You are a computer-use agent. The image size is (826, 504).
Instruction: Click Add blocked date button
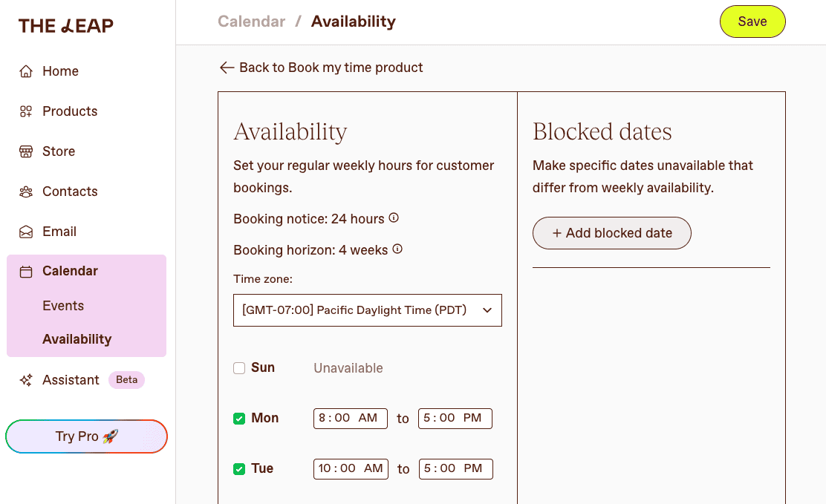click(x=611, y=233)
